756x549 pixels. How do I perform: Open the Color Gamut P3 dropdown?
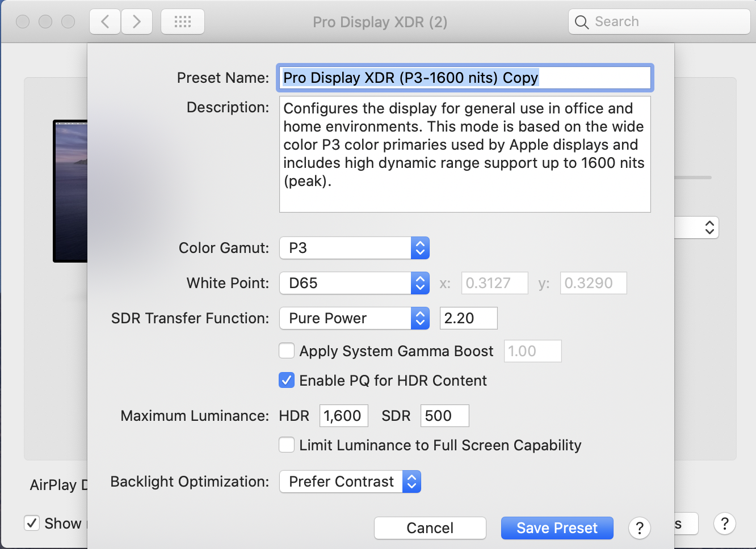354,248
